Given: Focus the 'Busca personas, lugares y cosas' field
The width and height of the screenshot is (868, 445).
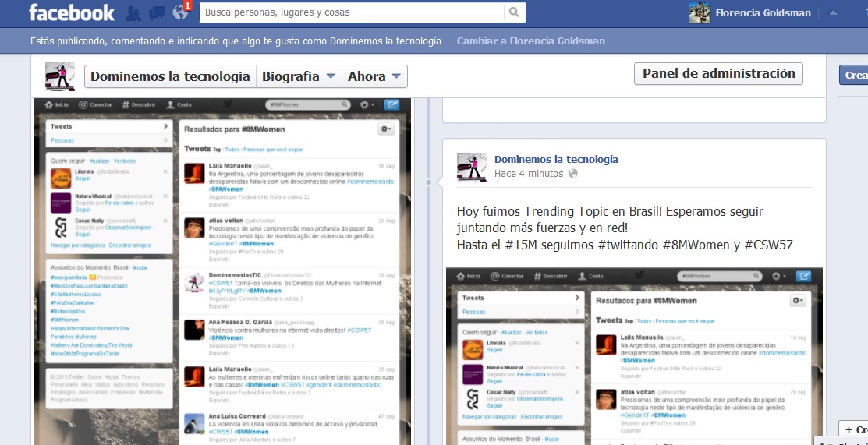Looking at the screenshot, I should 352,12.
